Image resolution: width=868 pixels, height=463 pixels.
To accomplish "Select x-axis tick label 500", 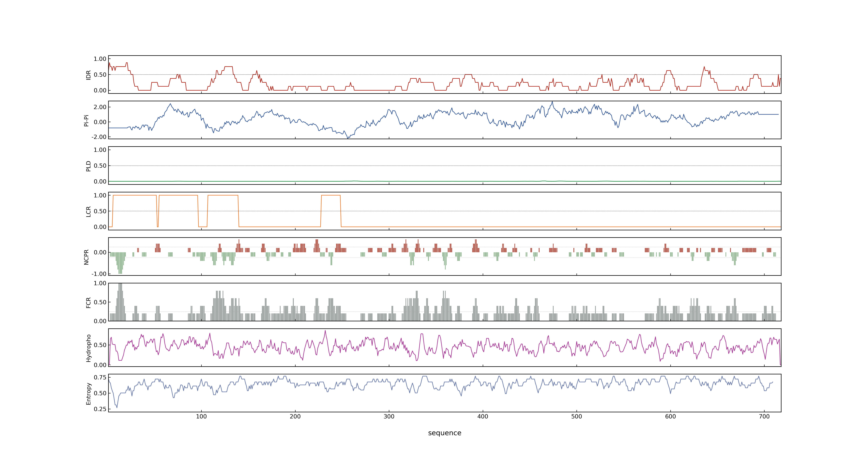I will [x=576, y=416].
